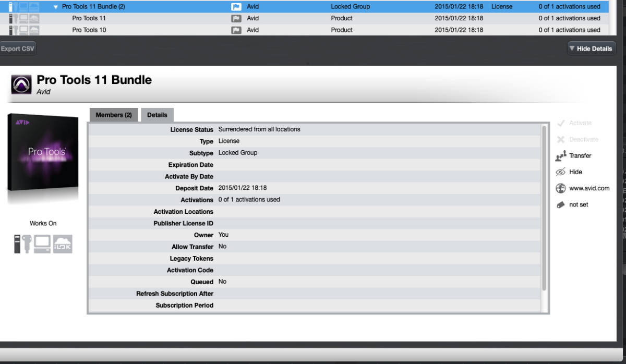Switch to the Members (2) tab
Viewport: 626px width, 364px height.
click(x=114, y=115)
